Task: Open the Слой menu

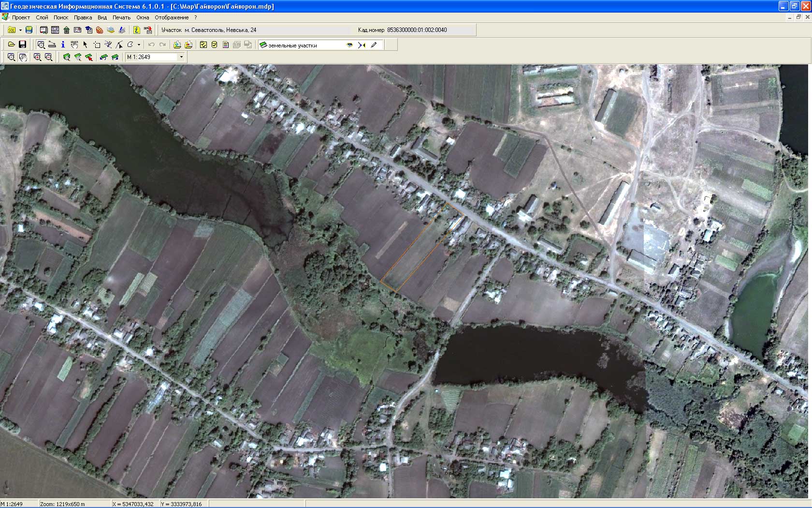Action: click(x=42, y=17)
